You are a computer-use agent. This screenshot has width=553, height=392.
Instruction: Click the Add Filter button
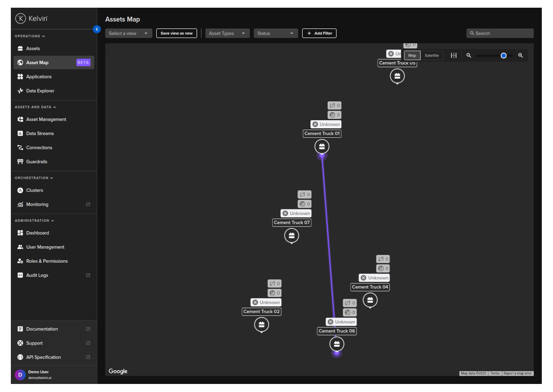[319, 33]
